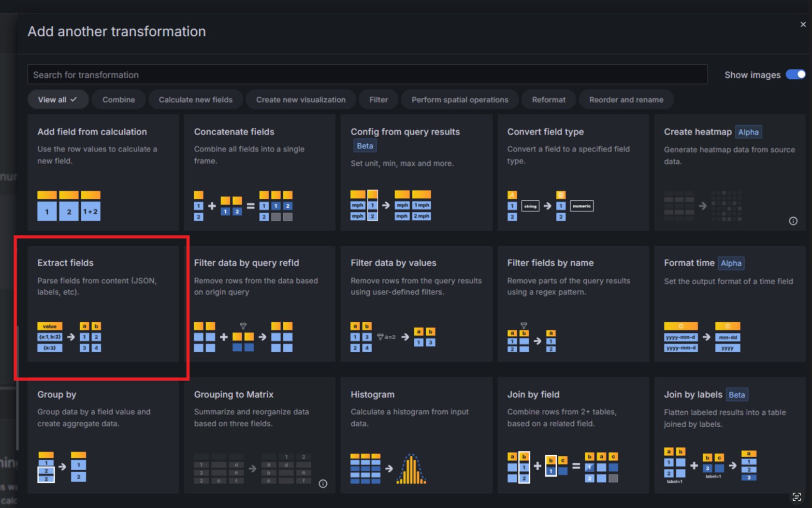Click the Grouping to Matrix title
The width and height of the screenshot is (812, 508).
click(x=233, y=394)
